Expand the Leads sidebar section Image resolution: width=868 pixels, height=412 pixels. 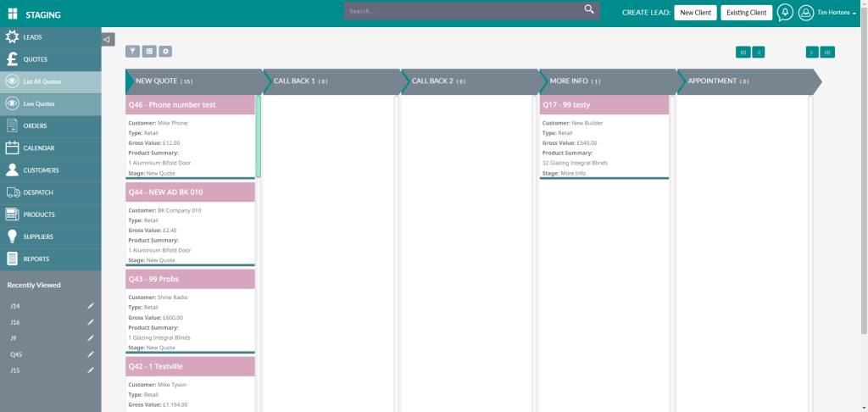32,37
